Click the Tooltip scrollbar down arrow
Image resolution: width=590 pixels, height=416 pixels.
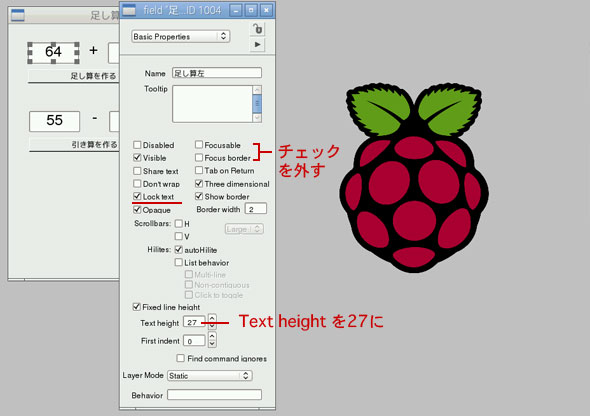(x=257, y=118)
